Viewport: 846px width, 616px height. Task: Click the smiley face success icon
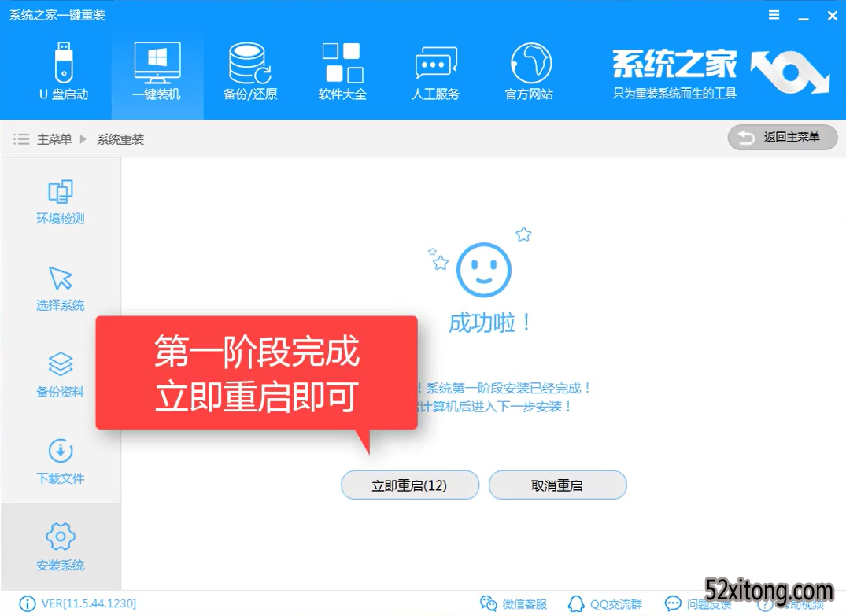tap(483, 269)
